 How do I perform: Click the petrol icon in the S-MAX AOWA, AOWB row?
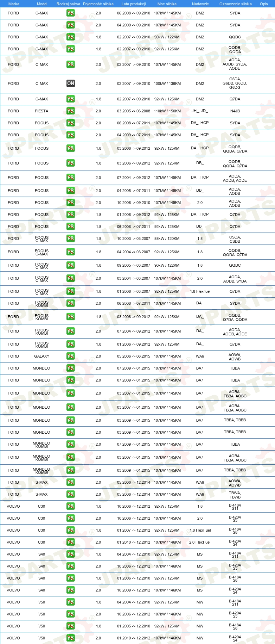(71, 482)
